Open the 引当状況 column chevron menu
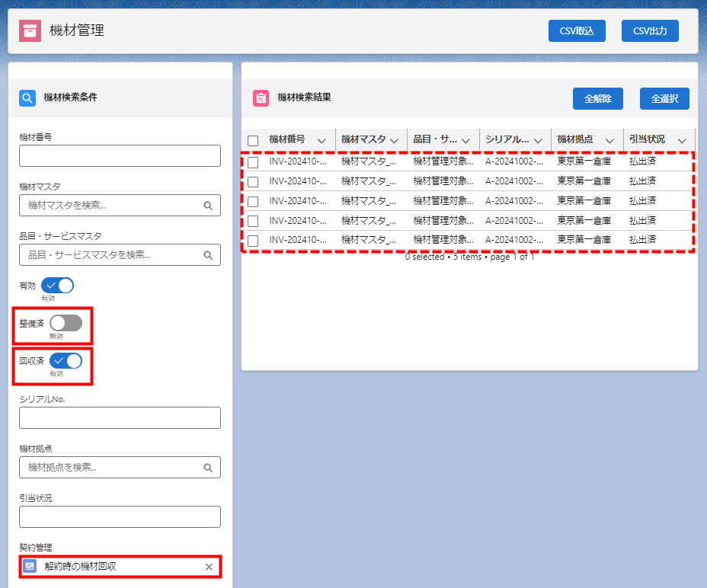The width and height of the screenshot is (707, 588). coord(681,141)
